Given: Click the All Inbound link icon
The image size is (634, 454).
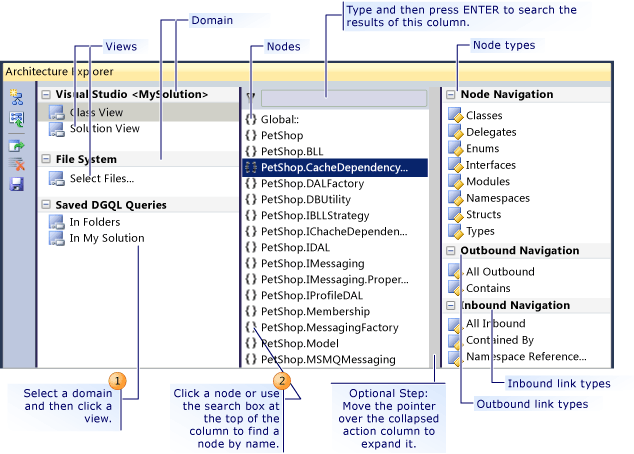Looking at the screenshot, I should pos(455,325).
